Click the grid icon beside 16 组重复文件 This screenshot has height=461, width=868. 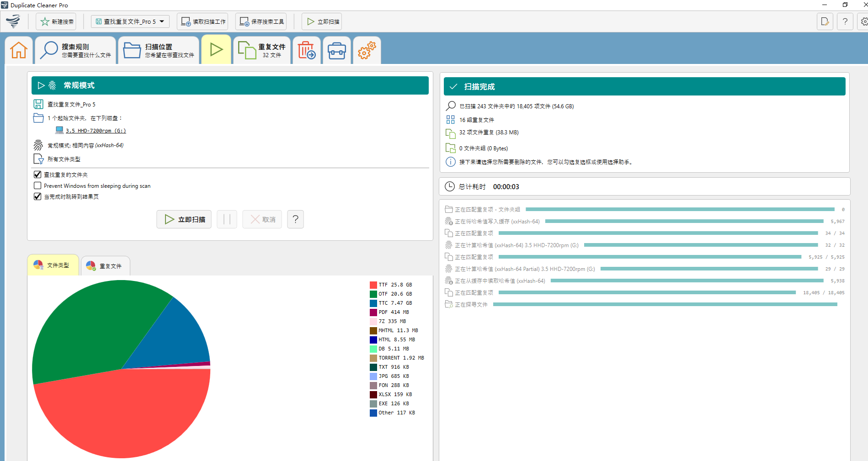pos(451,120)
